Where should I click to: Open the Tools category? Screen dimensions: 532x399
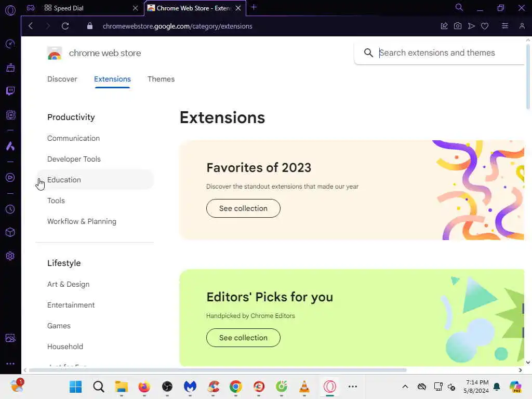point(56,201)
